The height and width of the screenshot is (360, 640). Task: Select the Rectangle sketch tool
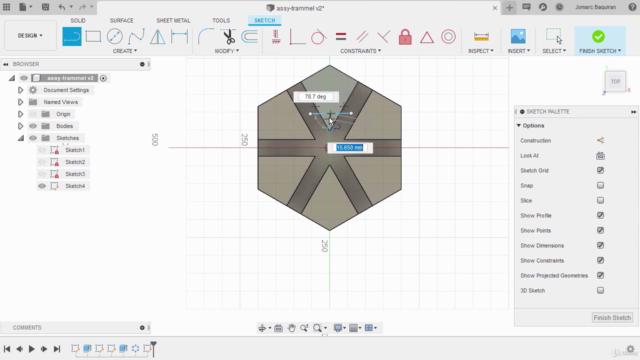[93, 37]
